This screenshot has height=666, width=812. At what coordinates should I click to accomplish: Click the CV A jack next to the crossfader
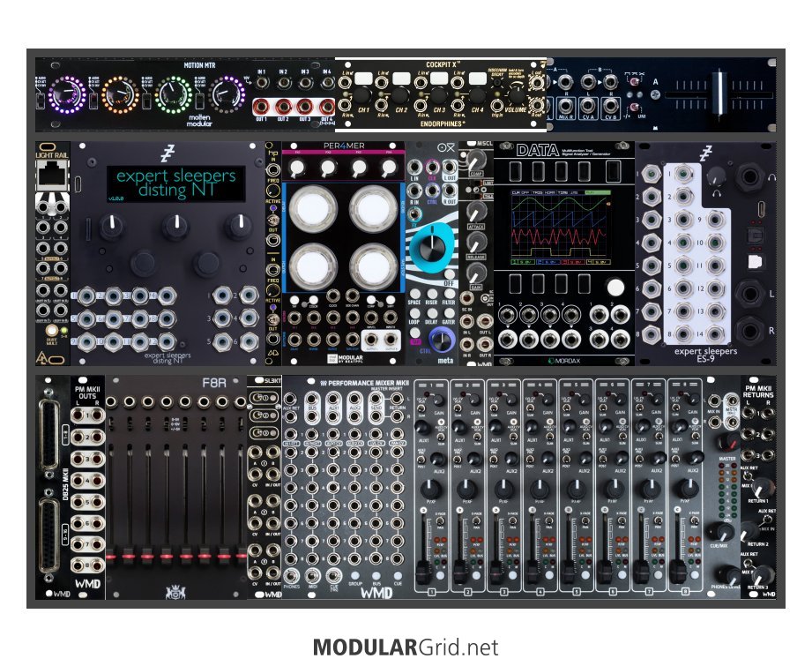[x=588, y=106]
